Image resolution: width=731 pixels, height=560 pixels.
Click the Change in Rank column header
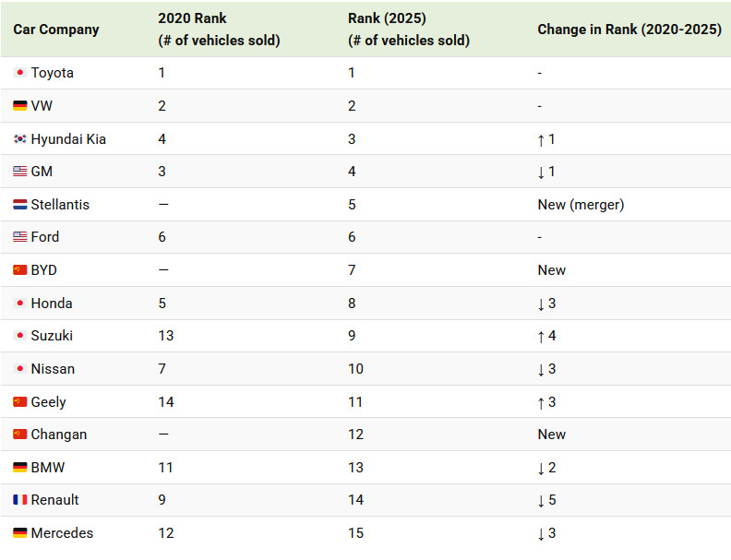[629, 30]
